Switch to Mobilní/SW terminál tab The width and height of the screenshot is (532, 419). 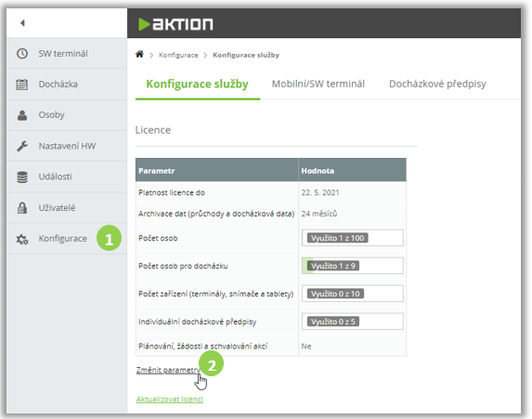point(318,84)
